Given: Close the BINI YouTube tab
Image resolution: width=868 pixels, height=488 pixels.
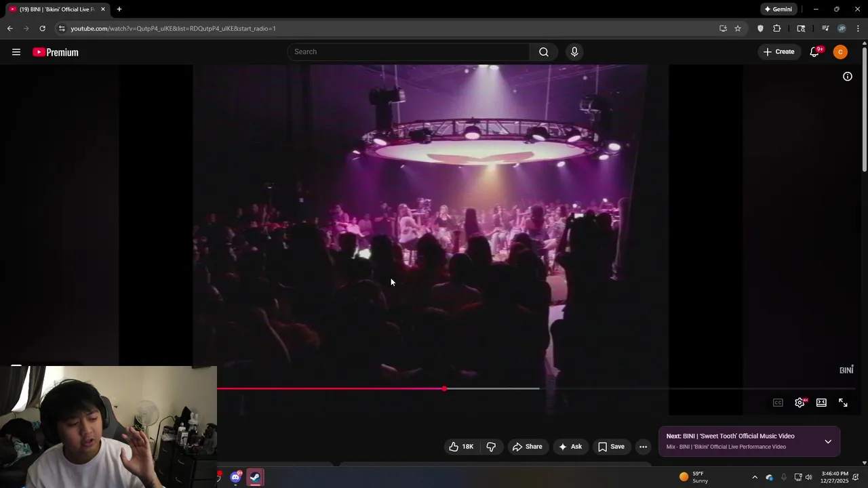Looking at the screenshot, I should 103,9.
